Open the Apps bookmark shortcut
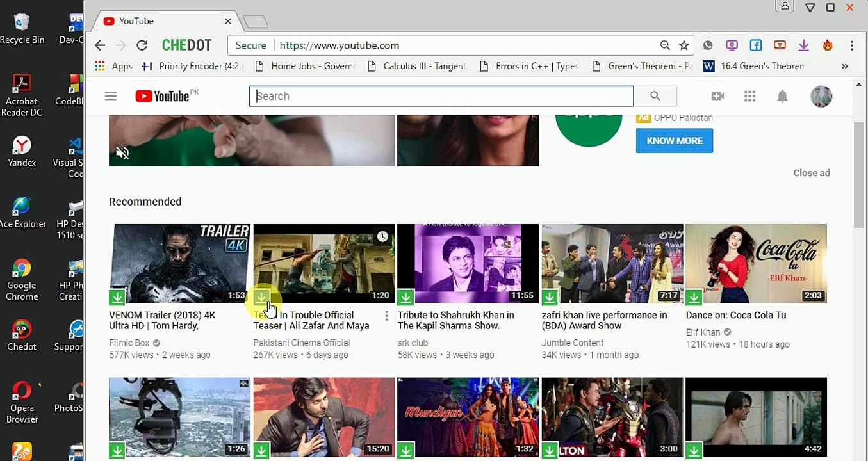Viewport: 868px width, 461px height. point(113,66)
